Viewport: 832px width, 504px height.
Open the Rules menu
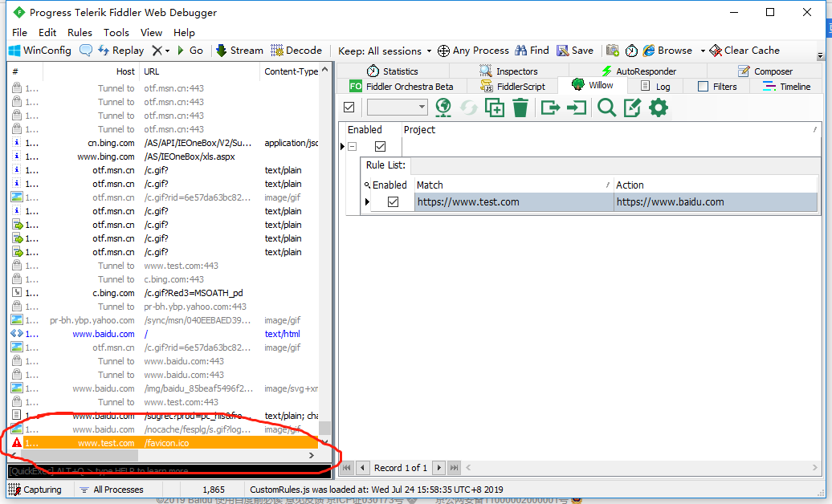pyautogui.click(x=80, y=32)
